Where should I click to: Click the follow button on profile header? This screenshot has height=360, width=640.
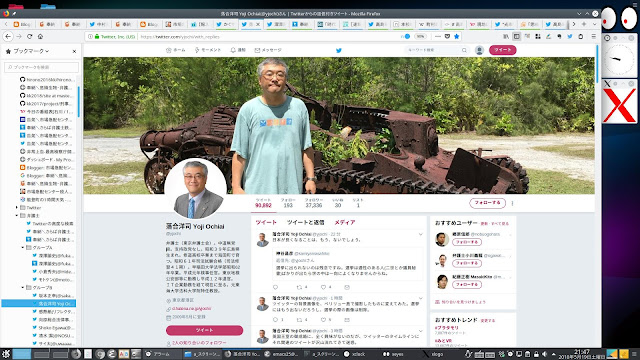487,203
